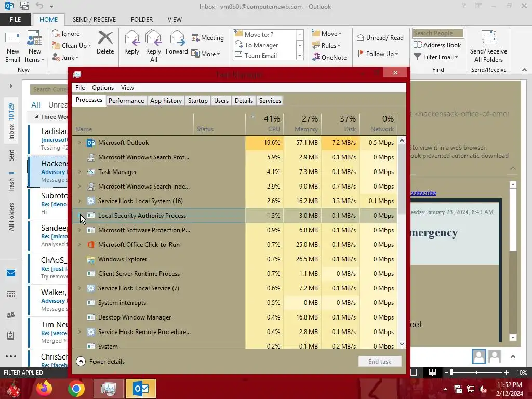The width and height of the screenshot is (532, 399).
Task: Open Google Chrome from the taskbar
Action: tap(76, 389)
